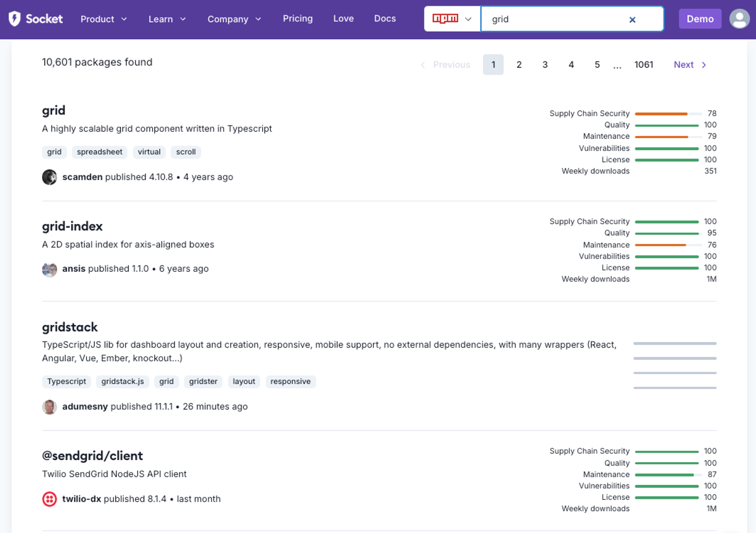Image resolution: width=756 pixels, height=533 pixels.
Task: Click the responsive tag
Action: pos(291,382)
